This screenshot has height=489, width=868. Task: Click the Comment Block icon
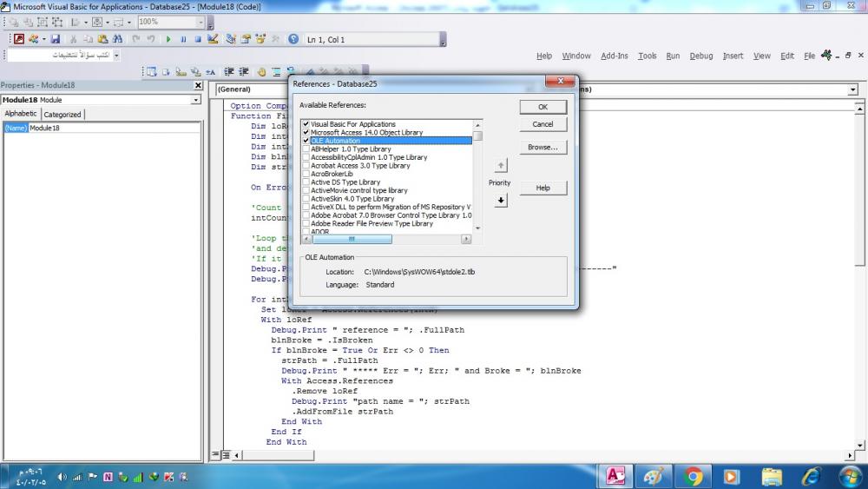click(x=276, y=71)
